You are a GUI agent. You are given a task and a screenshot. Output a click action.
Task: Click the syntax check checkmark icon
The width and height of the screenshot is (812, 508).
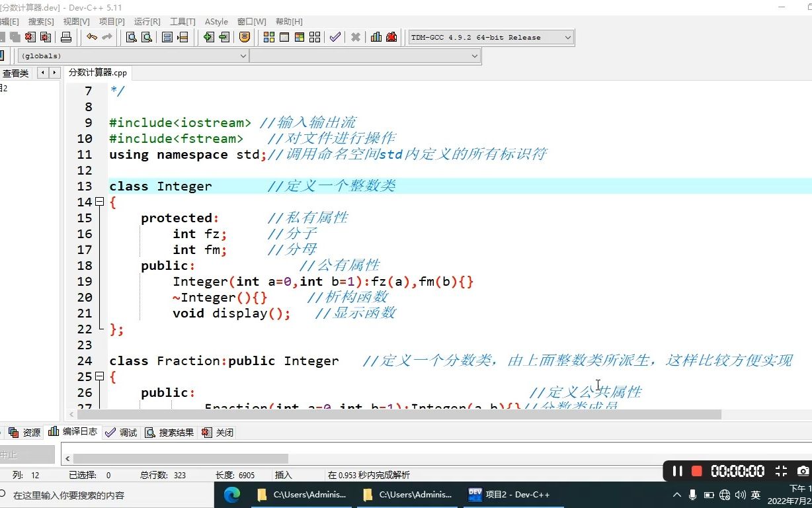click(335, 37)
